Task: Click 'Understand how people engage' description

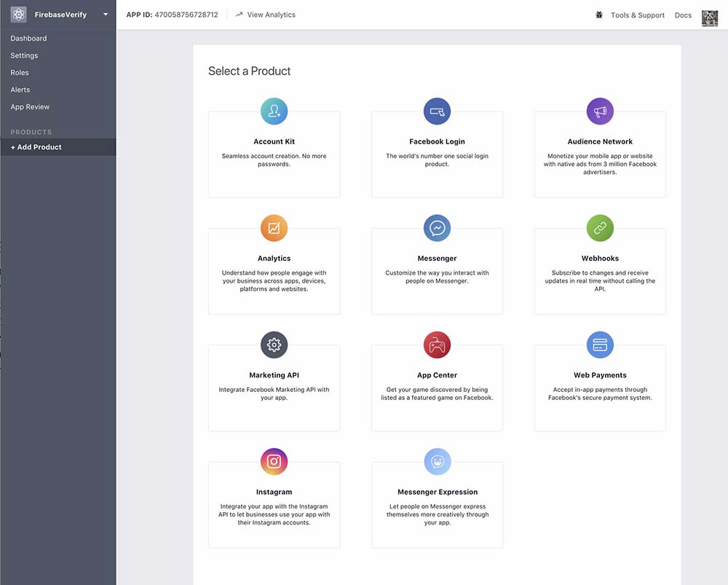Action: (x=274, y=280)
